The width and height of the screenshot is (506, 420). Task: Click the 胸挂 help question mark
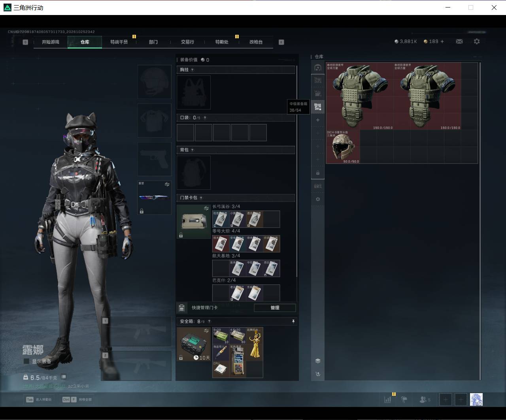coord(193,70)
